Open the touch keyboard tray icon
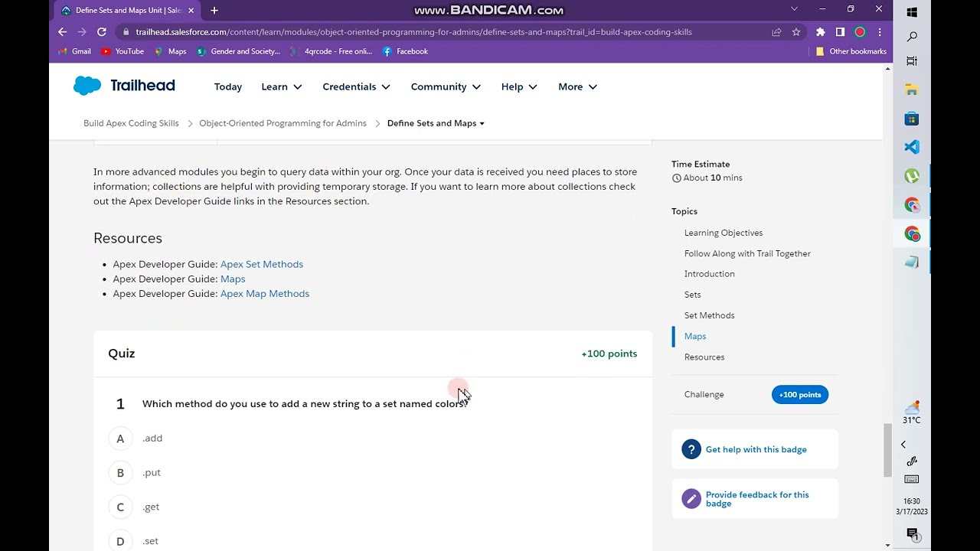This screenshot has height=551, width=980. (x=911, y=479)
